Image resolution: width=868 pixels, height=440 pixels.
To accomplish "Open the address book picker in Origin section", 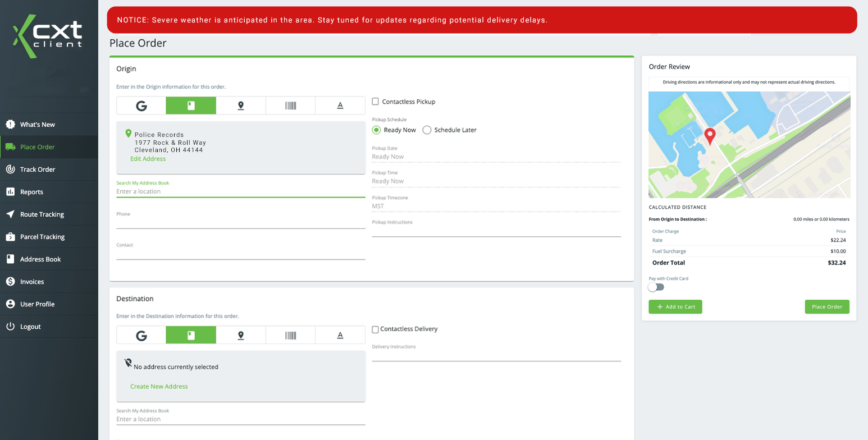I will pos(191,105).
